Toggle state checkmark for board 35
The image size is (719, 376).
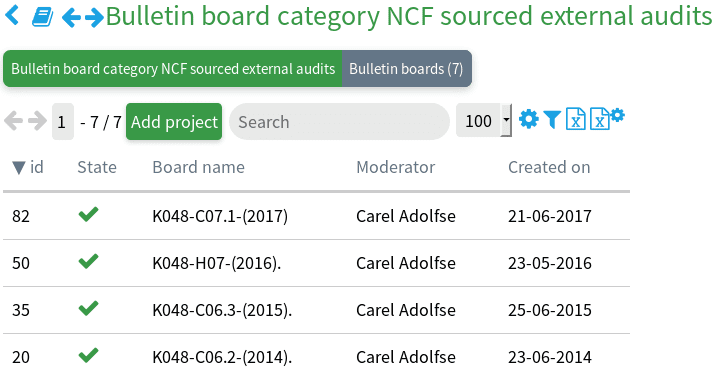[x=88, y=308]
